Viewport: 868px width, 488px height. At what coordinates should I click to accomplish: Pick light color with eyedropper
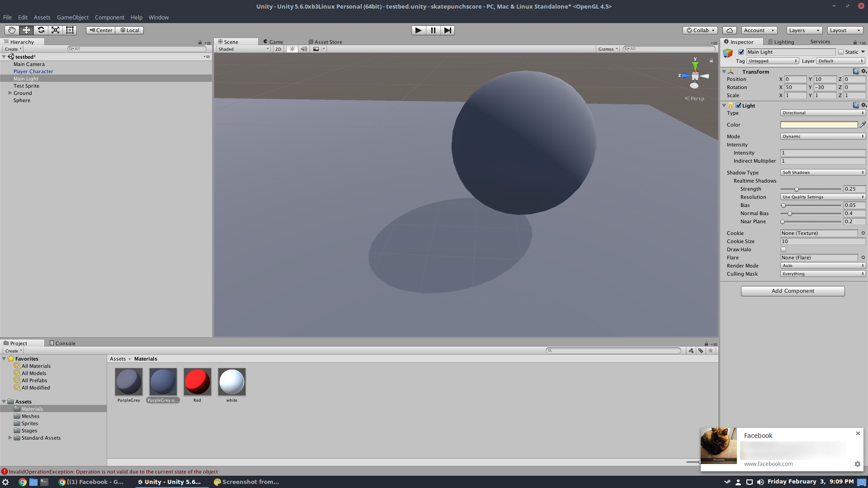click(863, 125)
